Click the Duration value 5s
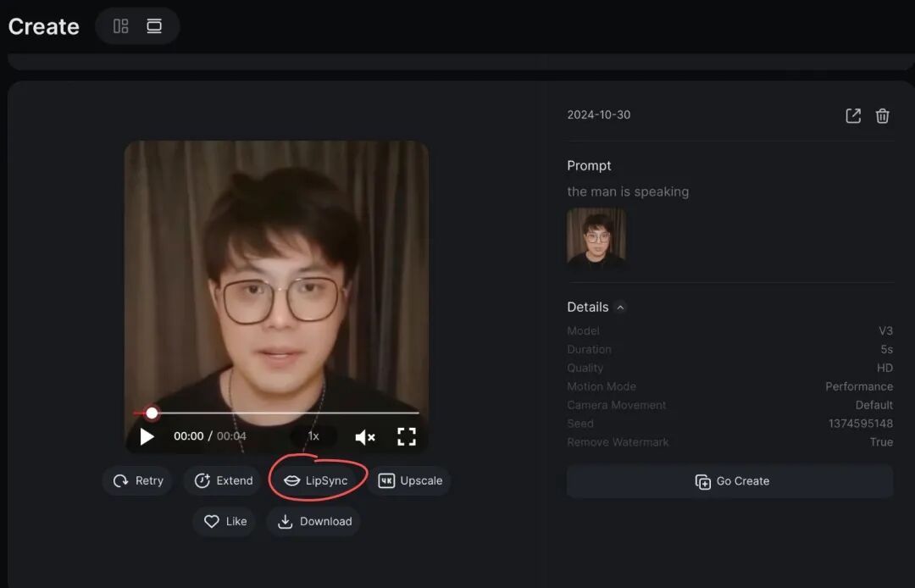The width and height of the screenshot is (915, 588). click(887, 349)
